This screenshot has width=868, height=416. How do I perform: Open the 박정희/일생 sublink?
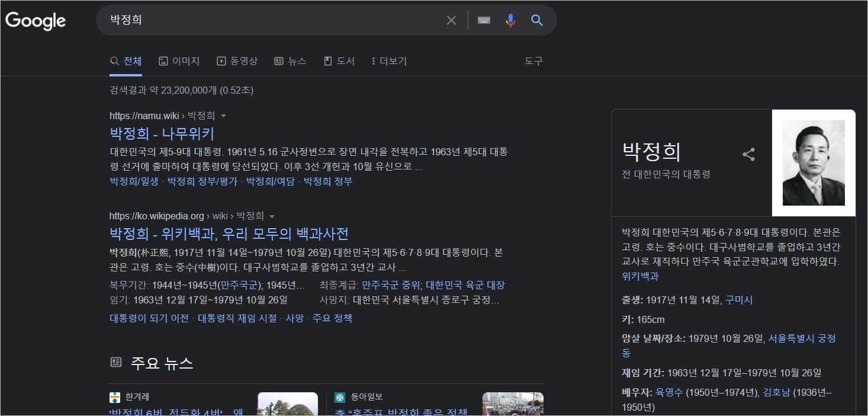click(x=134, y=181)
